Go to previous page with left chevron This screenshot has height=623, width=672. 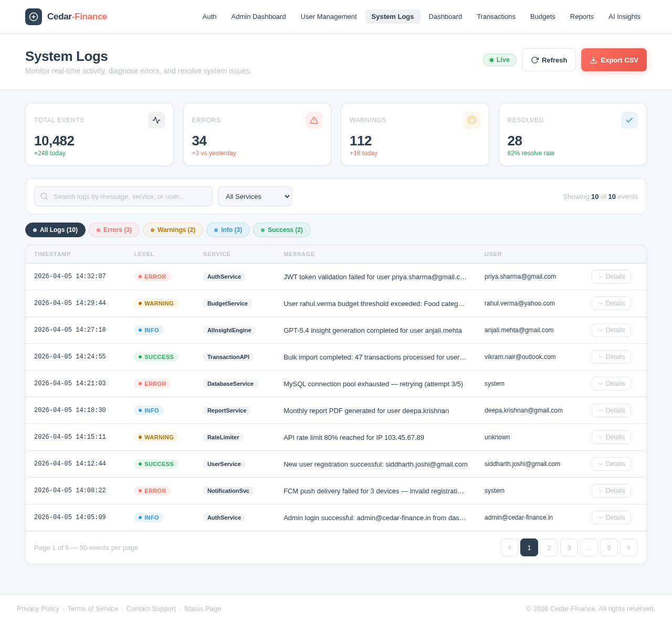[509, 547]
